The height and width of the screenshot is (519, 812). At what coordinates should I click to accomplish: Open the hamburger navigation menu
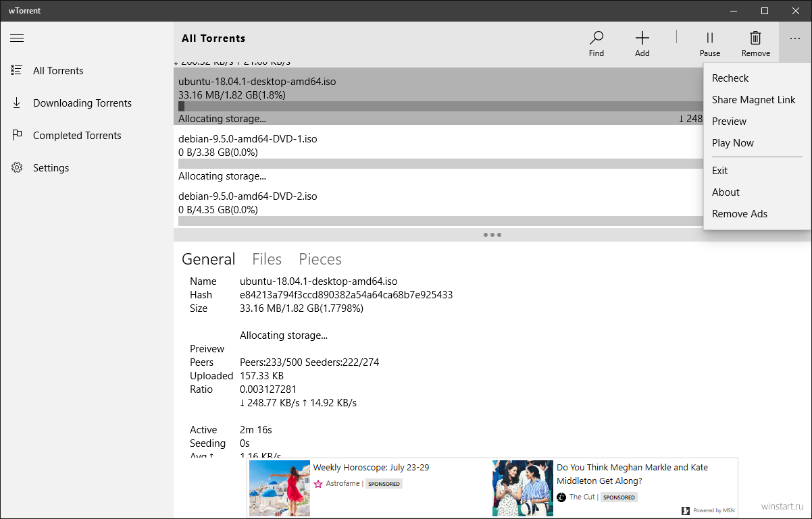17,38
